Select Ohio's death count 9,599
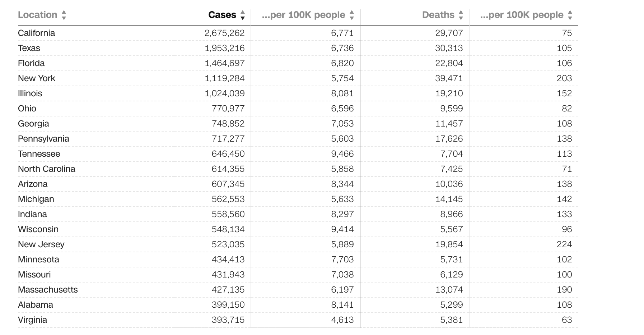Screen dimensions: 644x335 click(x=451, y=109)
